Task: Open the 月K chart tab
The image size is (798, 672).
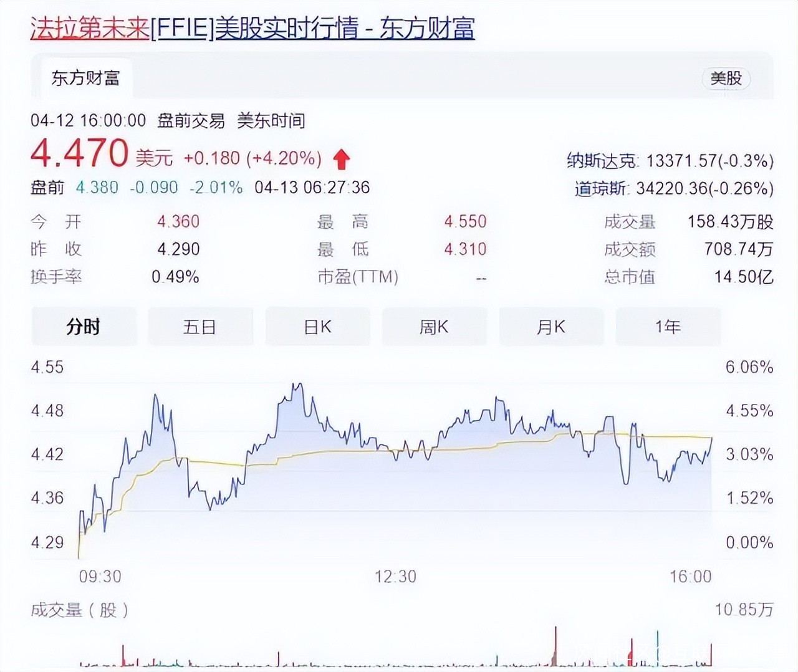Action: [551, 327]
